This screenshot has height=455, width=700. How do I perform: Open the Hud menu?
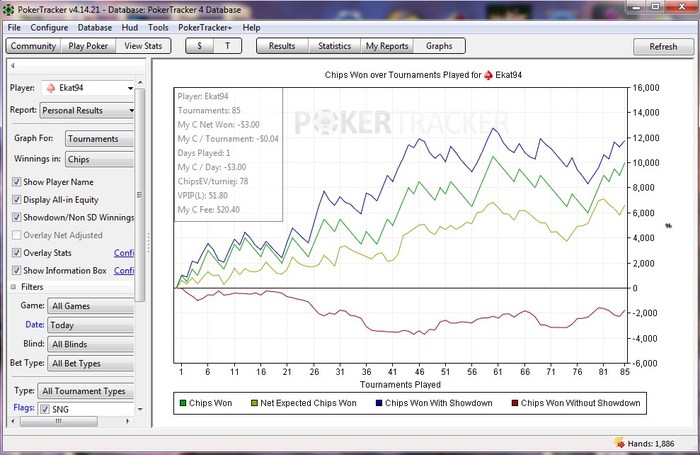point(130,28)
